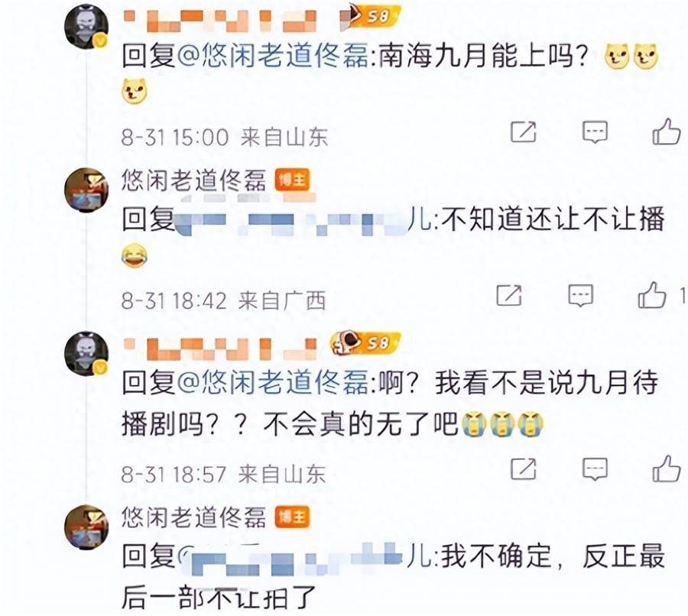View 悠闲老道佟磊 avatar beside 广西 reply
The height and width of the screenshot is (616, 688).
pyautogui.click(x=86, y=190)
